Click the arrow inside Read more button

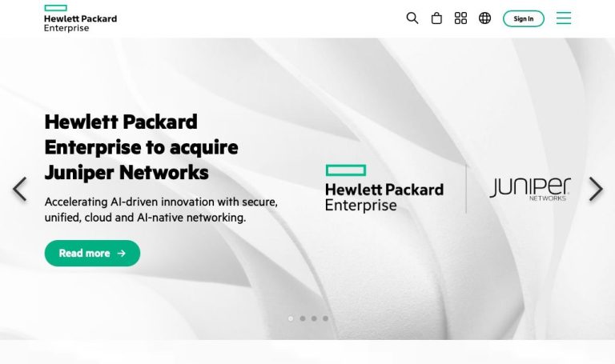[x=122, y=254]
